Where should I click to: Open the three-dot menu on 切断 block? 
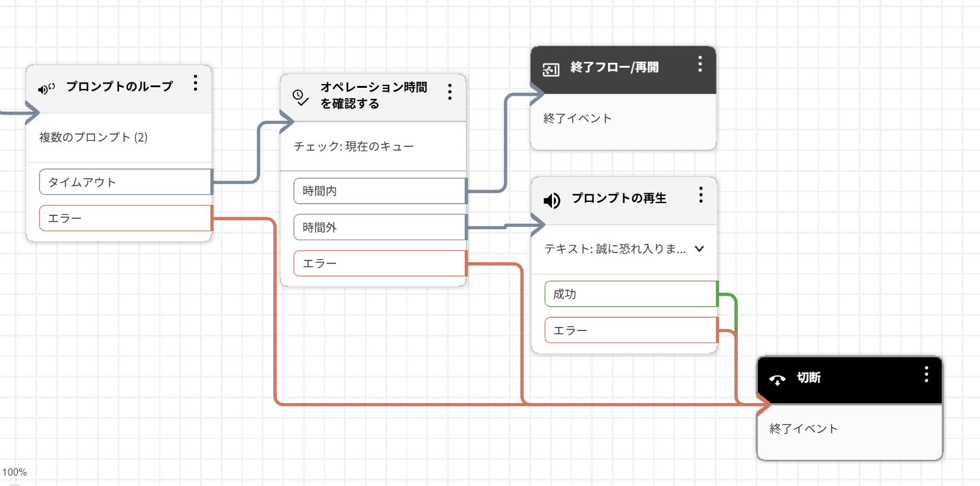tap(926, 374)
